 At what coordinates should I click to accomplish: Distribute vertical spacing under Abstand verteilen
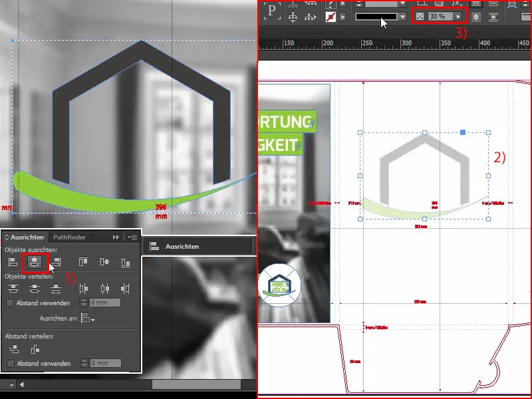14,349
